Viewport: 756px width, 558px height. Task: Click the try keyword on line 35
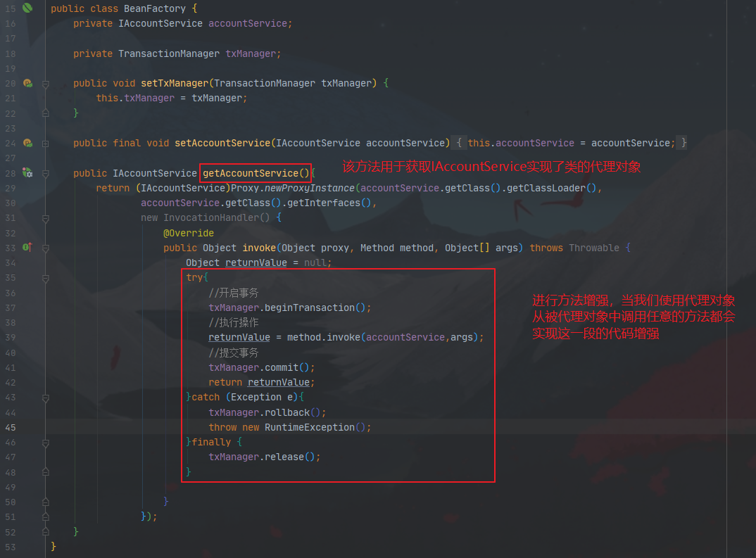194,277
